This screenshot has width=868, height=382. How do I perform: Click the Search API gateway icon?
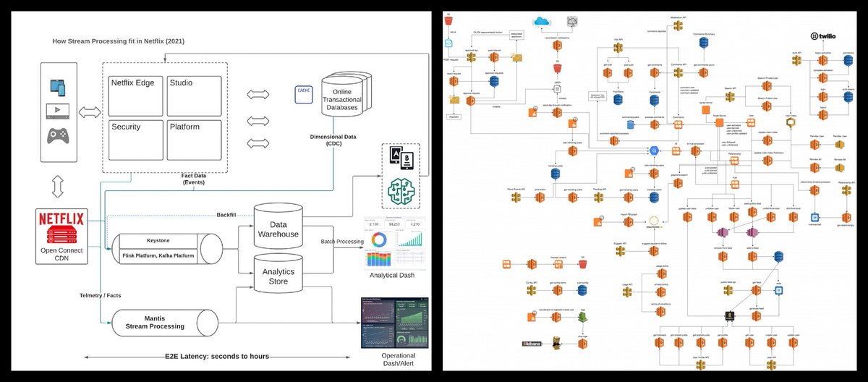tap(730, 97)
